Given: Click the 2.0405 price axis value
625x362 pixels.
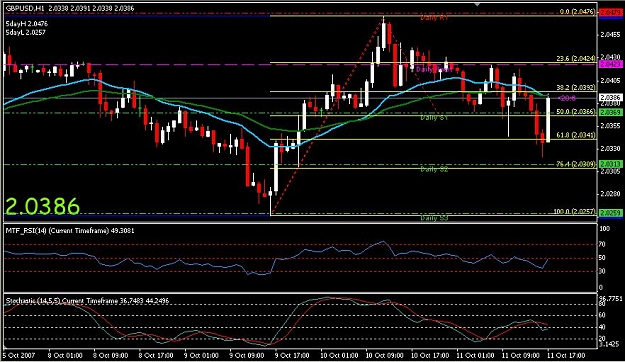Looking at the screenshot, I should [x=611, y=81].
